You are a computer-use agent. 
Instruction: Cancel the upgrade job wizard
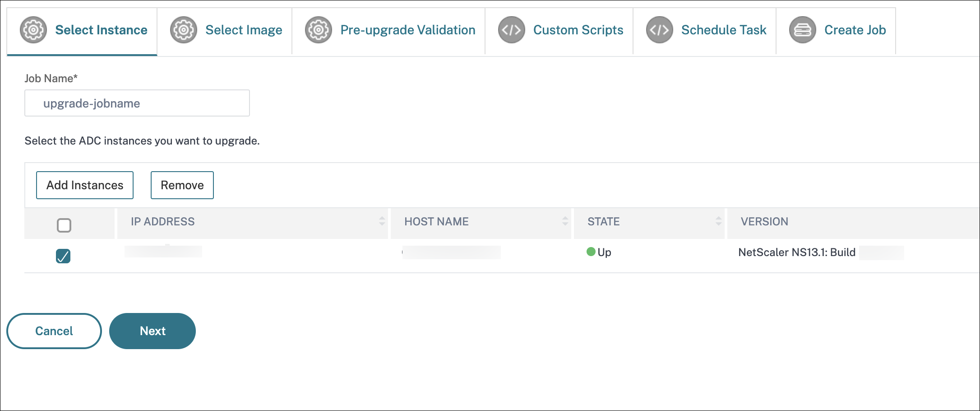(54, 331)
